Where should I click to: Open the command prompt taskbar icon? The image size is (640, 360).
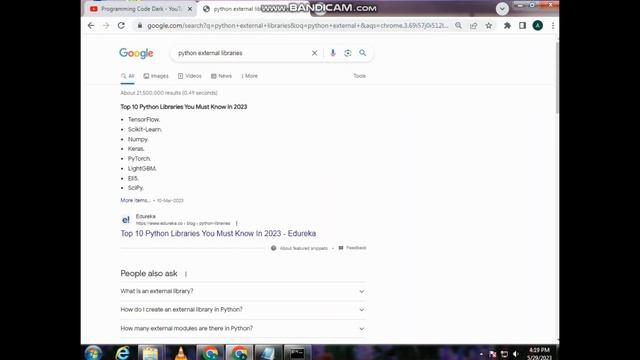pos(297,353)
